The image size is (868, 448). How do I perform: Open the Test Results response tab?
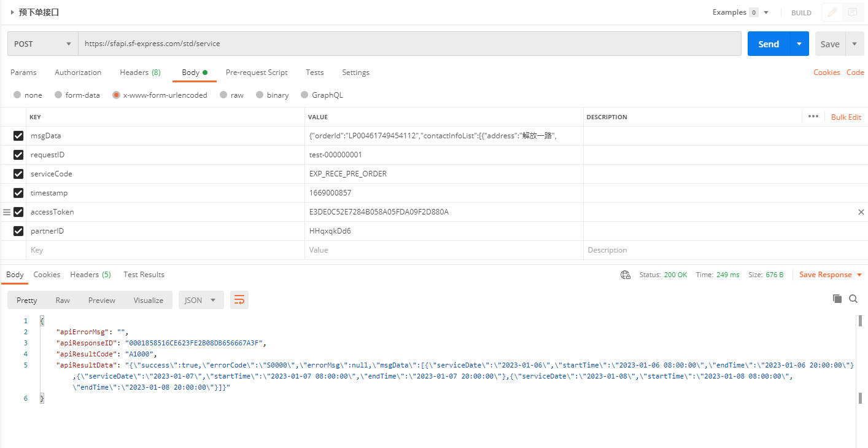(x=144, y=275)
